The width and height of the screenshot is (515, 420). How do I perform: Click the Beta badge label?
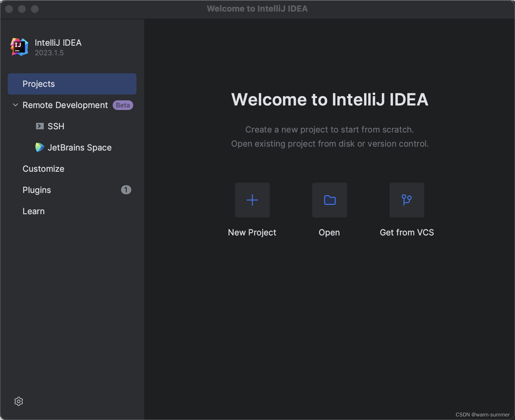click(x=123, y=105)
